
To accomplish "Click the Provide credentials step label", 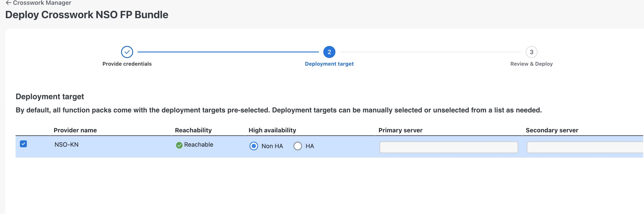I will click(x=127, y=64).
